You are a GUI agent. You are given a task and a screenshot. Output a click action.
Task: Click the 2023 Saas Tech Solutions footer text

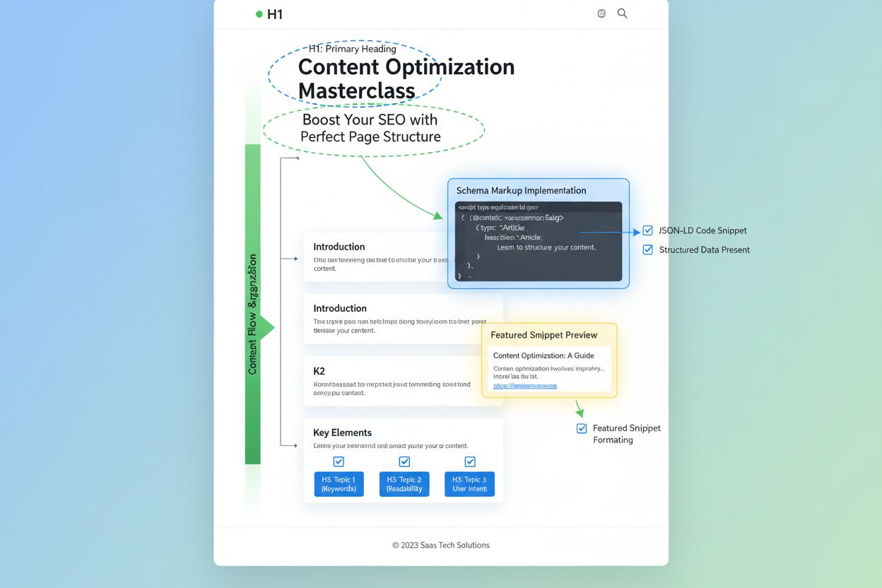coord(440,545)
